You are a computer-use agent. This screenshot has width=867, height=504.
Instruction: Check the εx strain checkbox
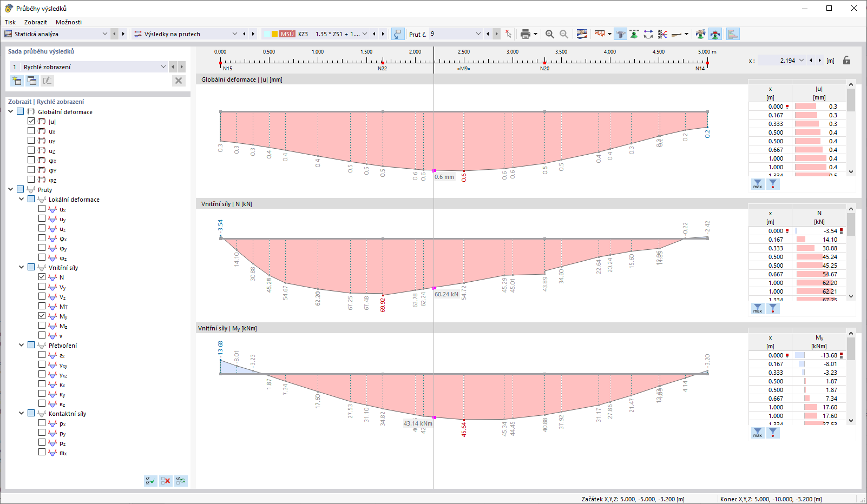(x=42, y=355)
